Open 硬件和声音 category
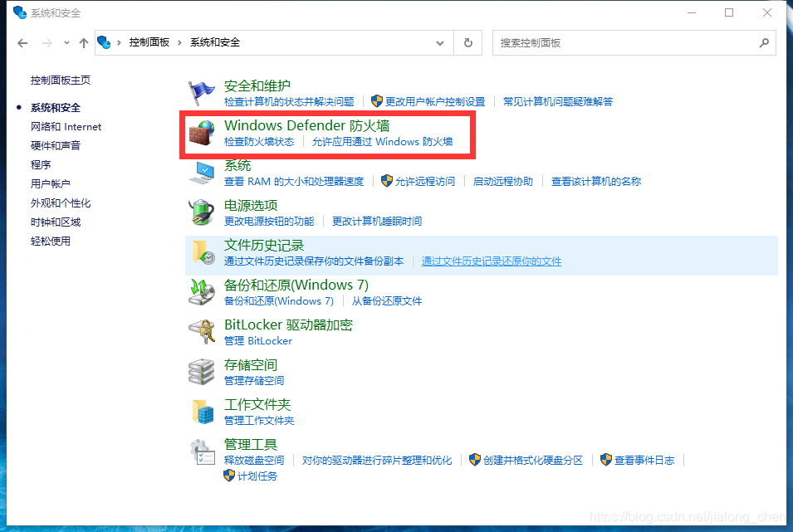The height and width of the screenshot is (532, 793). 55,145
